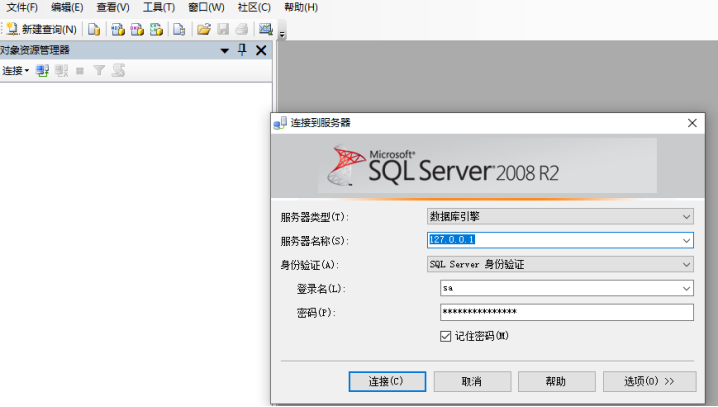Screen dimensions: 718x407
Task: Expand the login name (登录名) dropdown
Action: click(686, 288)
